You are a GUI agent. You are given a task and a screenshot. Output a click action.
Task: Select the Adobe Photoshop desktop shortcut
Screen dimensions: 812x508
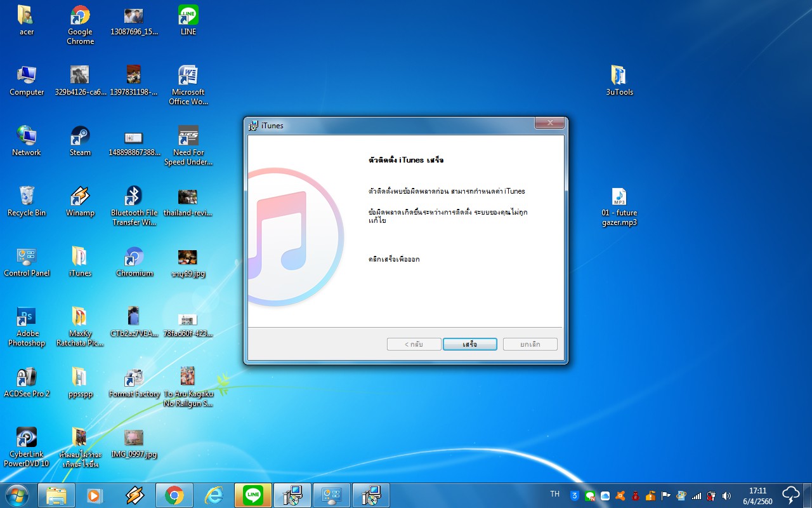click(x=27, y=326)
